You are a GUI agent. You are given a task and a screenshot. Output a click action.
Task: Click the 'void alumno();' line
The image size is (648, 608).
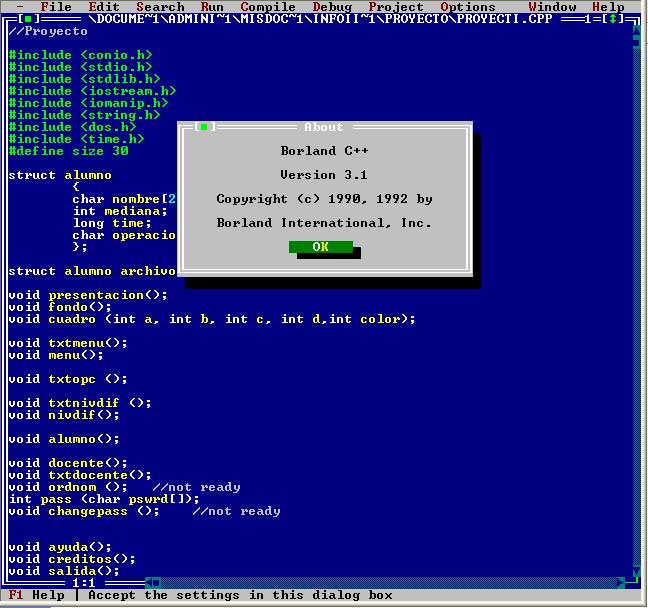[64, 439]
